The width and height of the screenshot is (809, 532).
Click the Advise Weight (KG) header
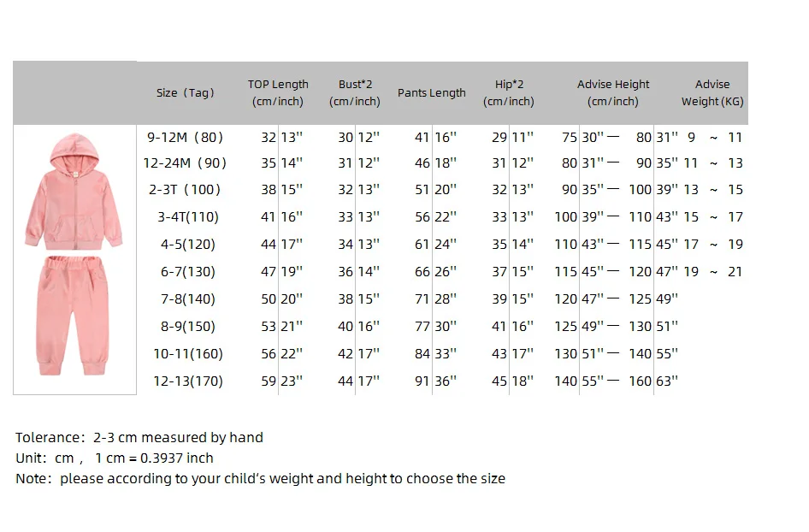(712, 92)
